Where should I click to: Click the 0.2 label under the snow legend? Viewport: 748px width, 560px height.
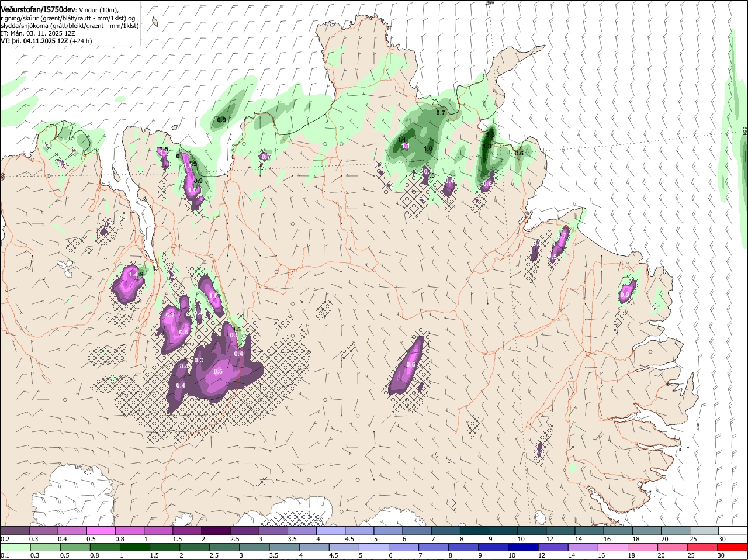(x=5, y=538)
